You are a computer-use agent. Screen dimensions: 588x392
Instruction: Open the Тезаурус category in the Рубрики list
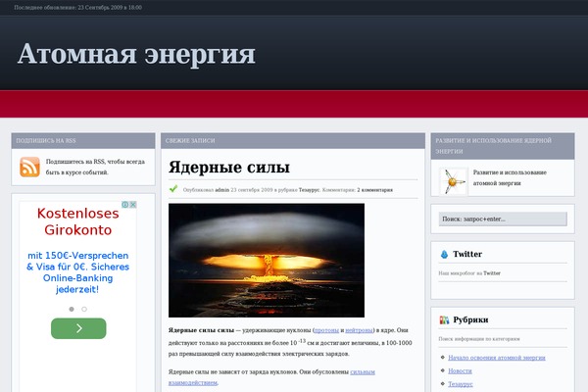coord(461,384)
